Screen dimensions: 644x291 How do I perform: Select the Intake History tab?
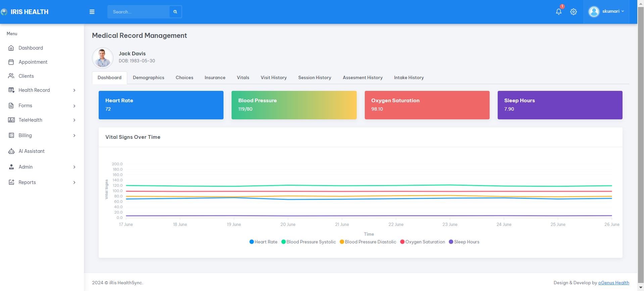[x=409, y=78]
